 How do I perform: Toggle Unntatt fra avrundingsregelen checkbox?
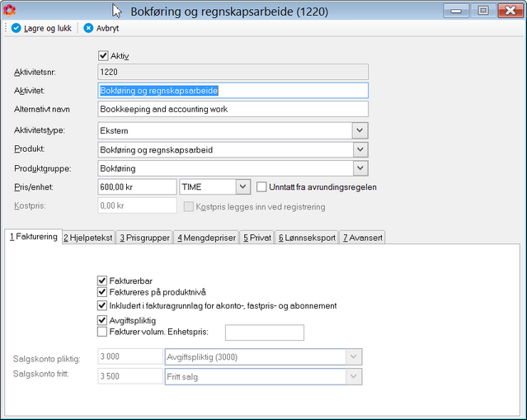(261, 187)
